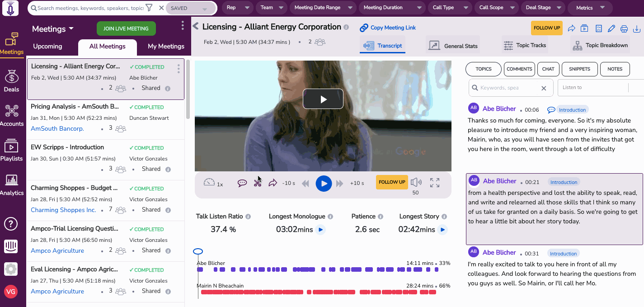Clear the search with the X icon
644x307 pixels.
[161, 8]
